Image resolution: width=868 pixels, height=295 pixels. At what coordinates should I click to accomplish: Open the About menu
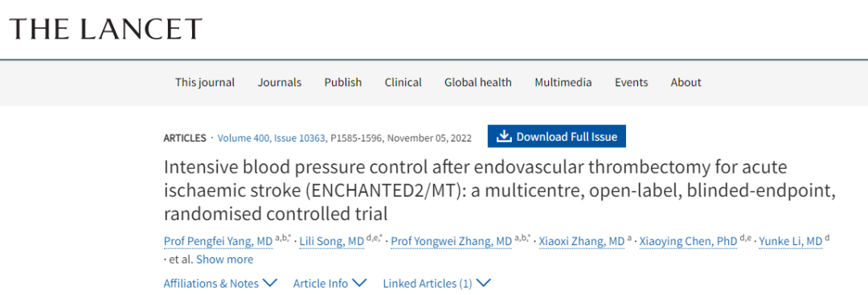tap(686, 83)
